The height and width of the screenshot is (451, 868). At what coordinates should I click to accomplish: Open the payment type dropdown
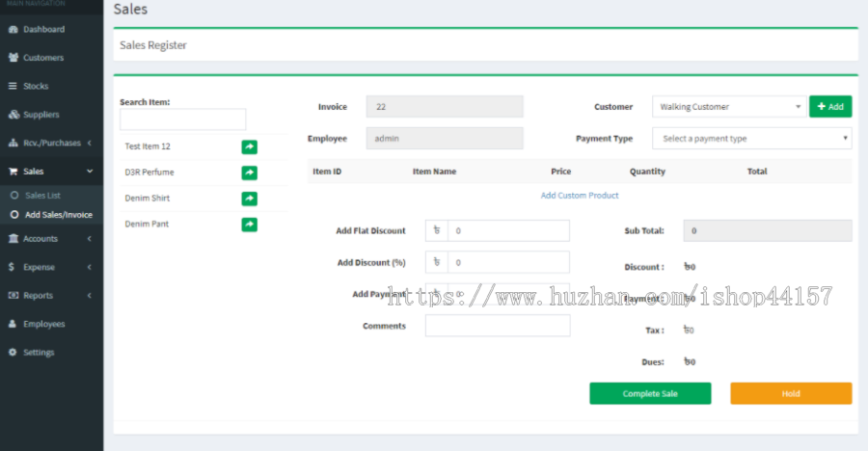[751, 139]
